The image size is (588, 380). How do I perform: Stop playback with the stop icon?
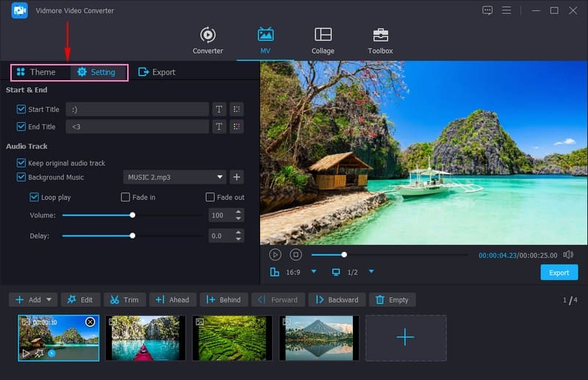tap(295, 254)
